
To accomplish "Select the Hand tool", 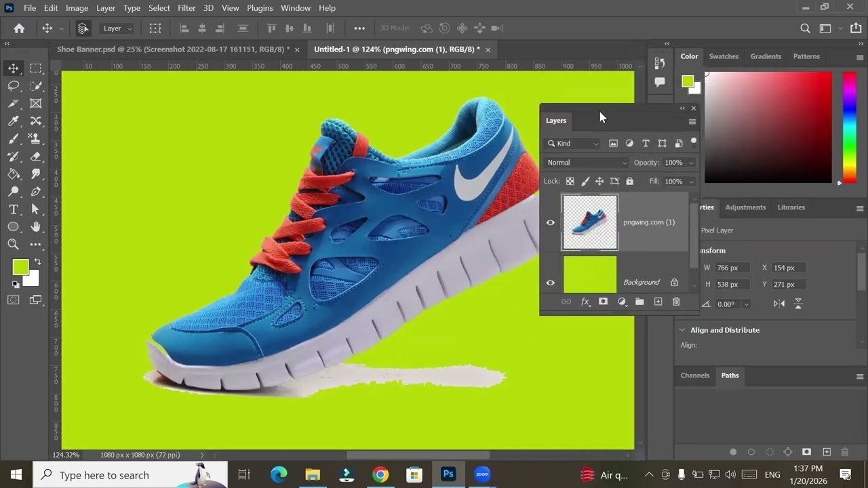I will (x=36, y=226).
